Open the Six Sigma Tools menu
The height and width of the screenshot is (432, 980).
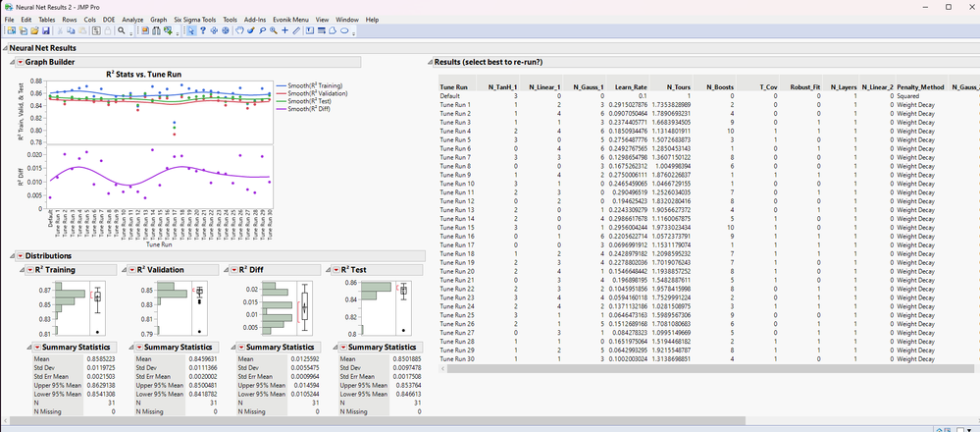pos(195,20)
